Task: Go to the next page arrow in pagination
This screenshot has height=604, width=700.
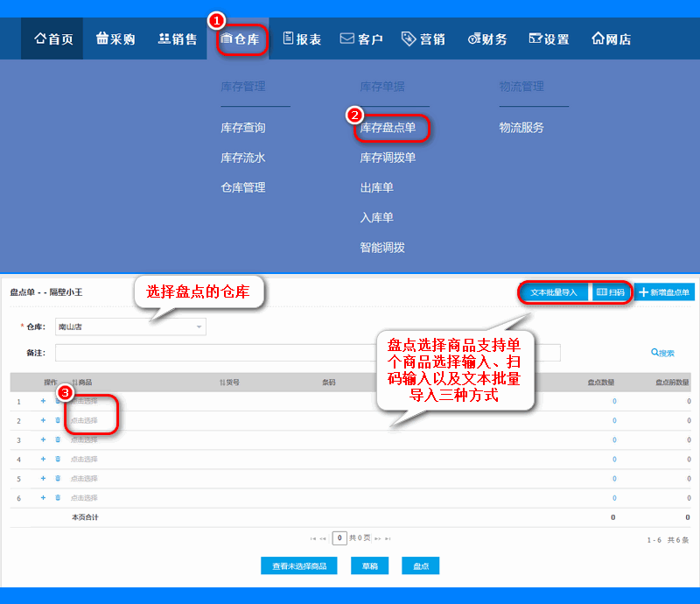Action: tap(378, 538)
